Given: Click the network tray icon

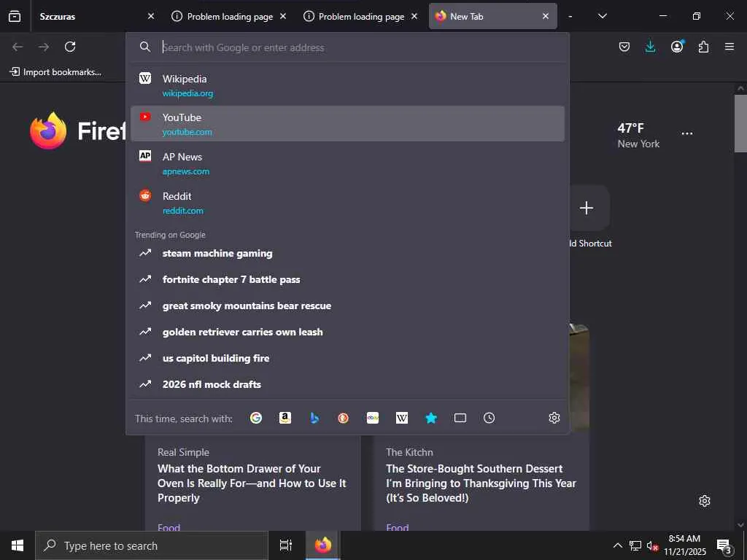Looking at the screenshot, I should coord(635,545).
